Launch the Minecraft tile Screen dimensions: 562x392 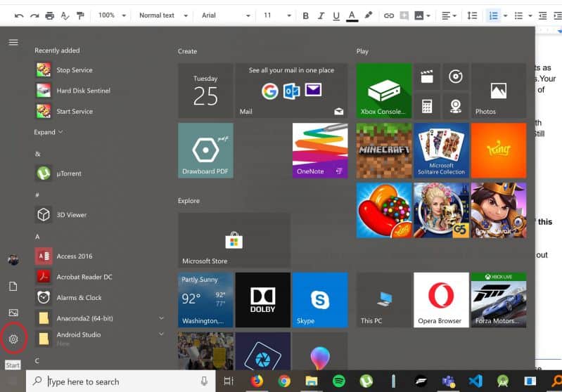click(384, 150)
